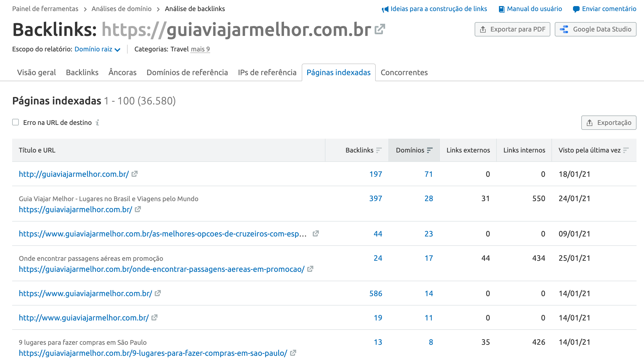This screenshot has height=363, width=644.
Task: Click date 25/01/21 cell
Action: 574,258
